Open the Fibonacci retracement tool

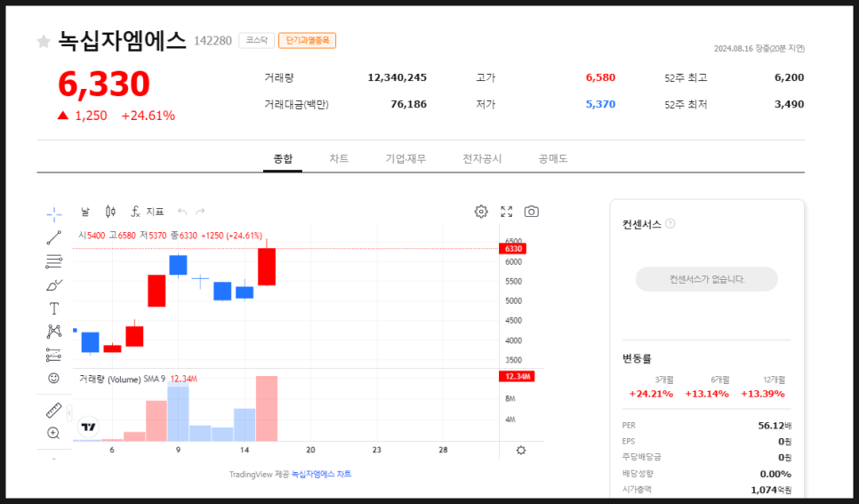click(53, 261)
